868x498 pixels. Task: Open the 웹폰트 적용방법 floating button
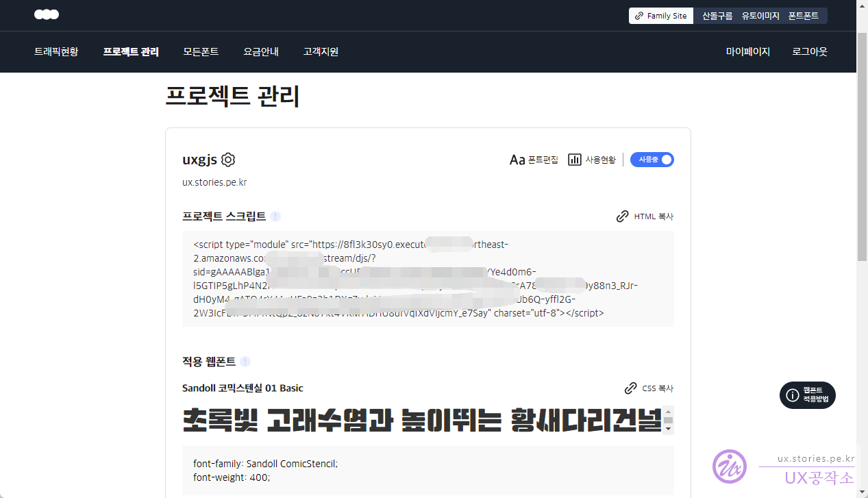click(x=808, y=395)
